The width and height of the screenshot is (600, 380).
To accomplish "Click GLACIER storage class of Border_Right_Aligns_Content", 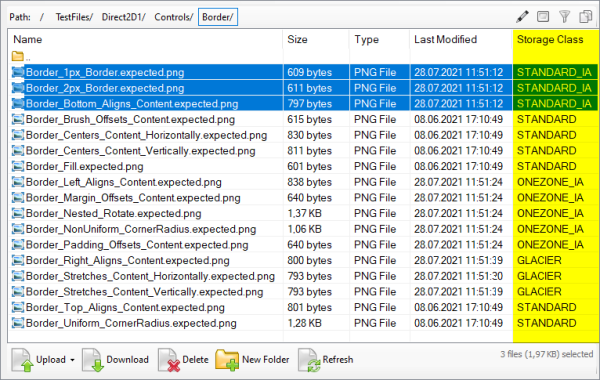I will (x=539, y=261).
